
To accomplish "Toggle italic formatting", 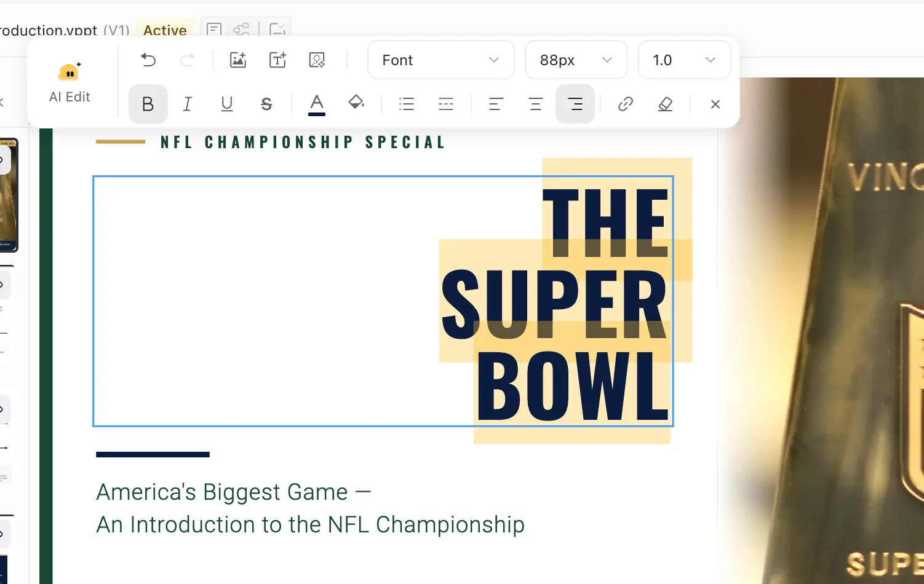I will click(188, 104).
